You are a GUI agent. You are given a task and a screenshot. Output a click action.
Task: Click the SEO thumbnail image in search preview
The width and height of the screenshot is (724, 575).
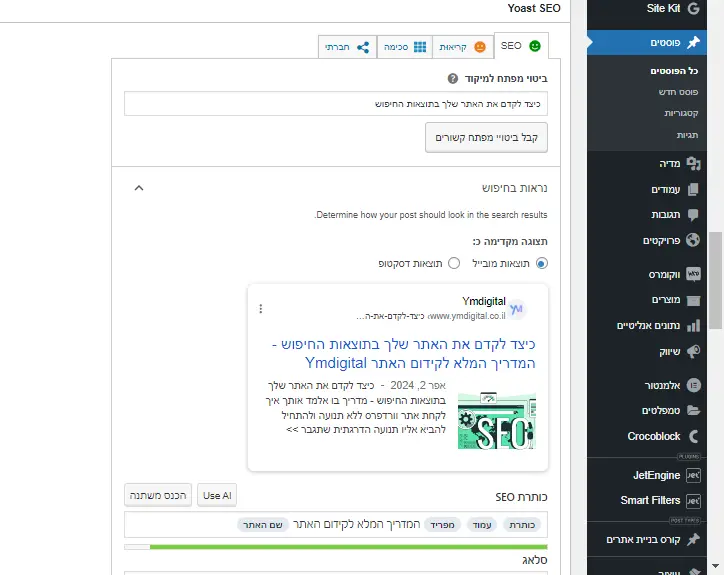497,421
